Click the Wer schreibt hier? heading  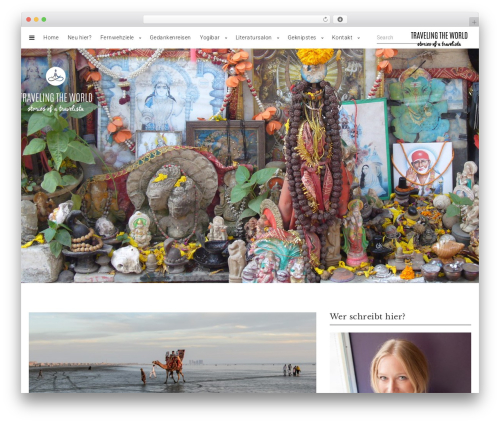tap(367, 316)
